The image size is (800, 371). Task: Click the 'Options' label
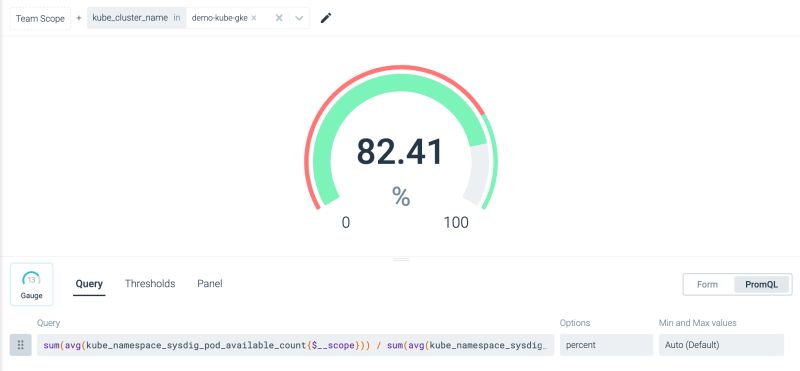tap(575, 323)
